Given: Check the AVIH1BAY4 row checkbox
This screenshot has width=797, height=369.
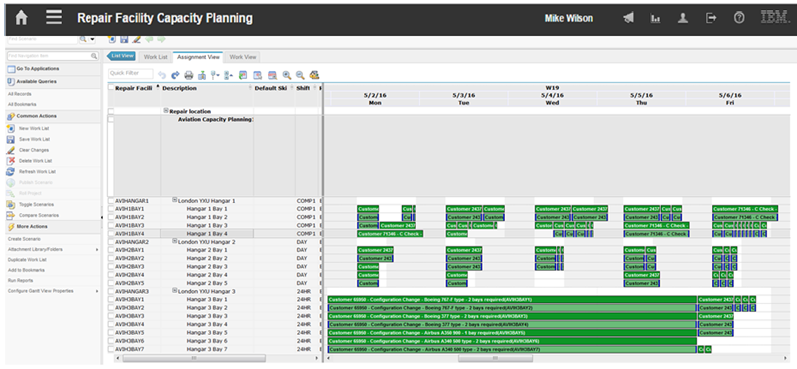Looking at the screenshot, I should coord(111,233).
